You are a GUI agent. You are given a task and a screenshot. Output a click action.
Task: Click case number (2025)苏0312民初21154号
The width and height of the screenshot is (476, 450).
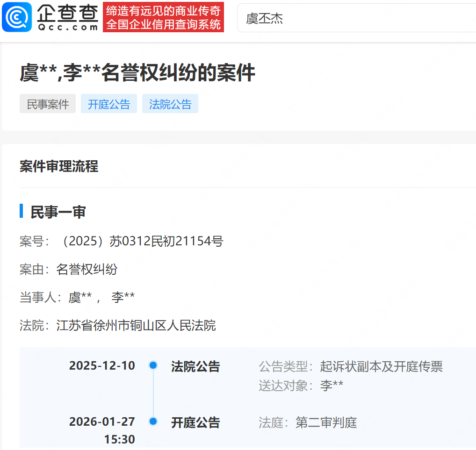[x=140, y=241]
